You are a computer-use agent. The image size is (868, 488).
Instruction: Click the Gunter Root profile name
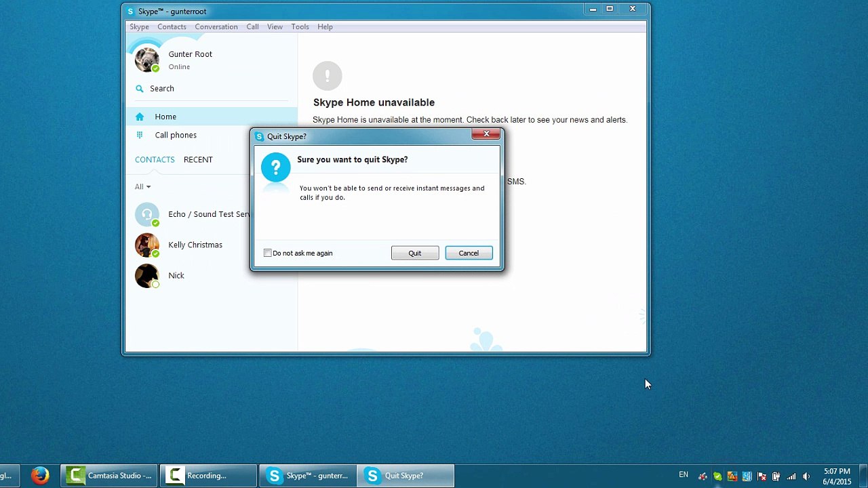(x=190, y=54)
